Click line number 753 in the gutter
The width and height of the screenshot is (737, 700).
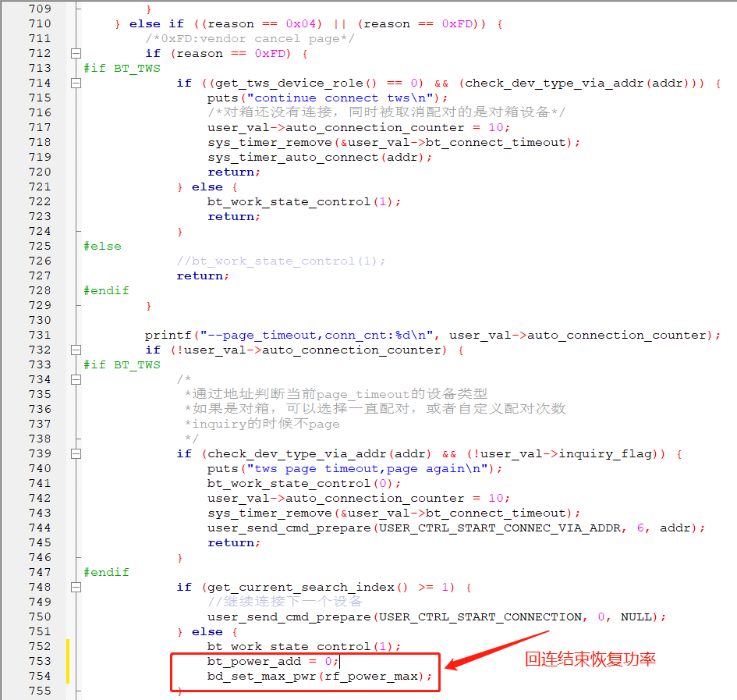40,661
